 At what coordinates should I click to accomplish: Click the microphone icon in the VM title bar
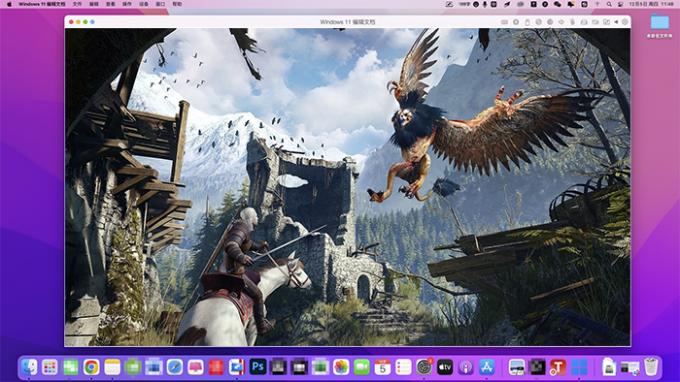572,22
